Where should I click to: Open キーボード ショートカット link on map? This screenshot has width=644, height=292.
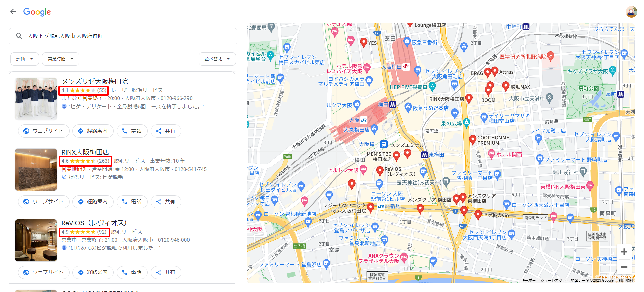tap(543, 280)
